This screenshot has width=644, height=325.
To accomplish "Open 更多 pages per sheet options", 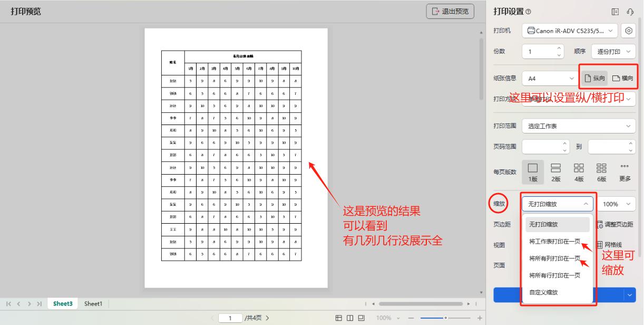I will pos(625,172).
